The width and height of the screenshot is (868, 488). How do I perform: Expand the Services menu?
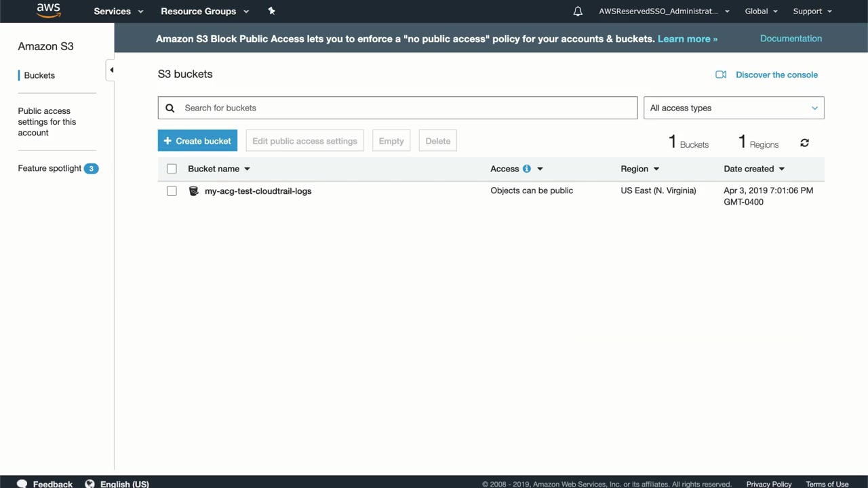pyautogui.click(x=119, y=11)
